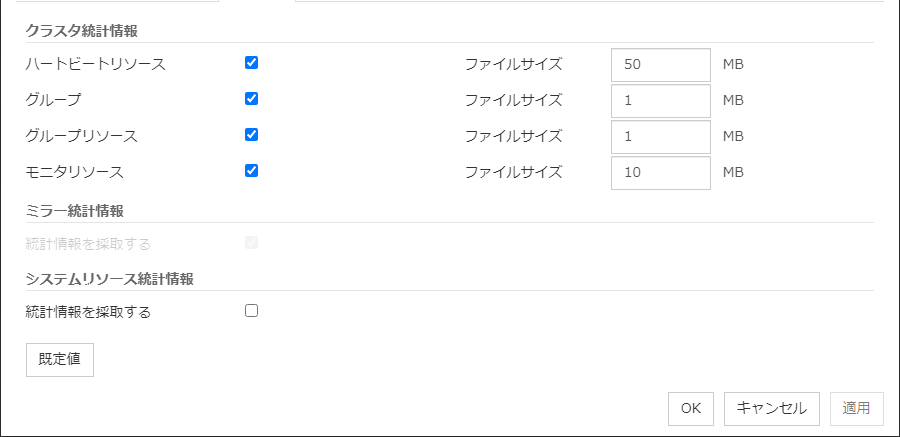Focus the グループ row file size input
Image resolution: width=900 pixels, height=437 pixels.
pyautogui.click(x=660, y=100)
